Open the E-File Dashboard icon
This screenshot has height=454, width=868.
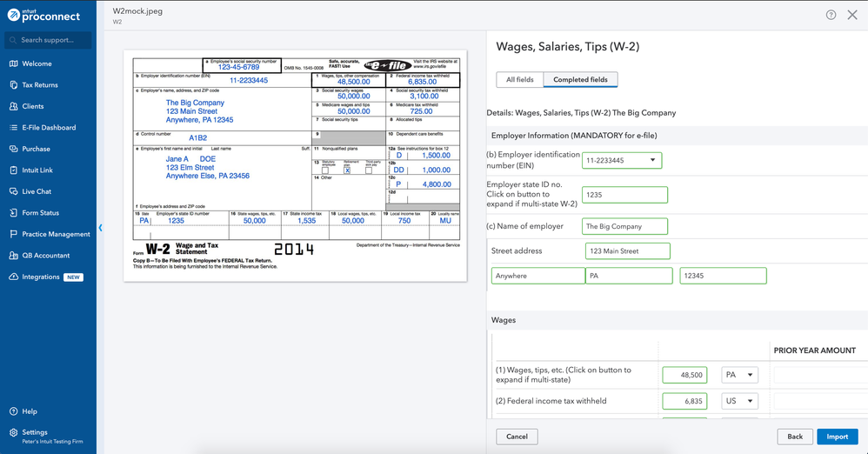[x=14, y=128]
